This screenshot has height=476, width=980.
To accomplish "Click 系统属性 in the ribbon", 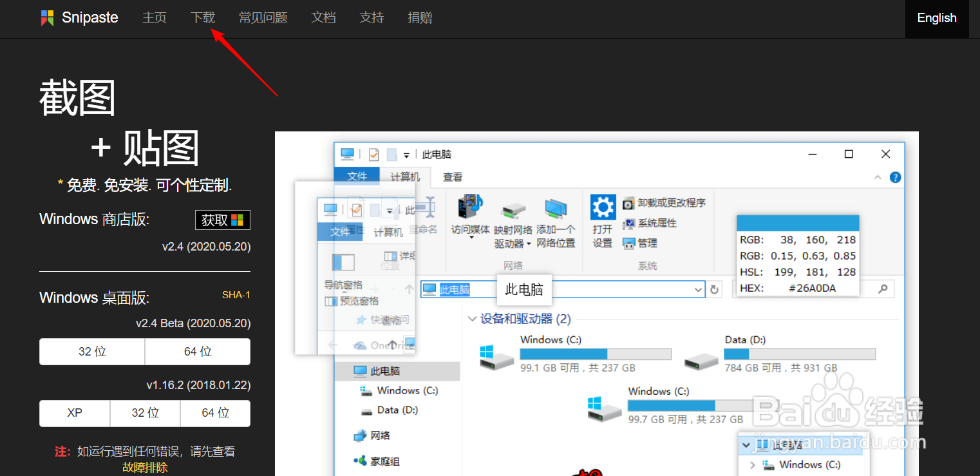I will pos(649,223).
